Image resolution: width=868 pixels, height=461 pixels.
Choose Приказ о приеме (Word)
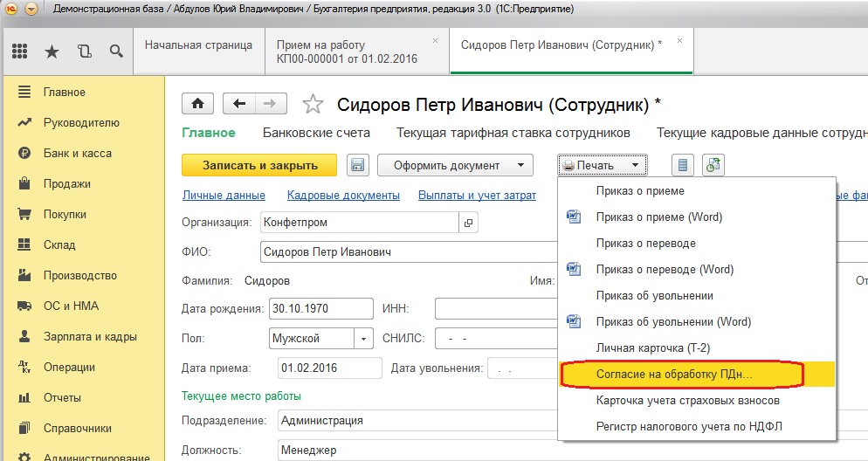[x=696, y=217]
